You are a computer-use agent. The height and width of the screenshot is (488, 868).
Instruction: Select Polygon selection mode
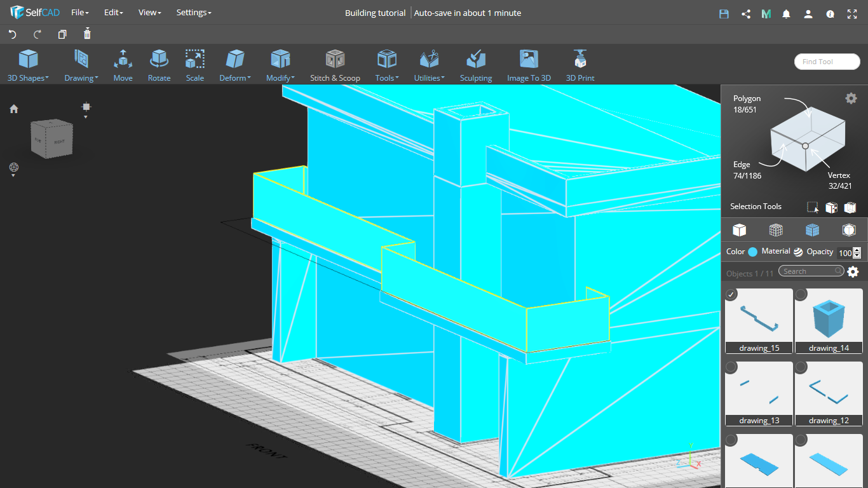[x=747, y=104]
